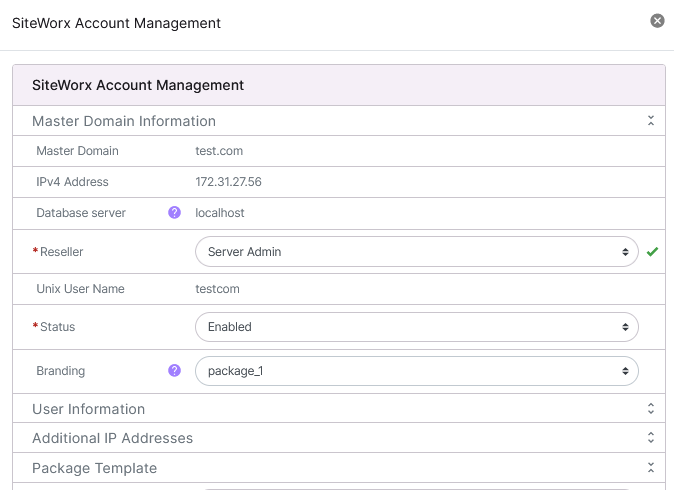The image size is (674, 490).
Task: Collapse Package Template using its arrow icon
Action: click(x=650, y=468)
